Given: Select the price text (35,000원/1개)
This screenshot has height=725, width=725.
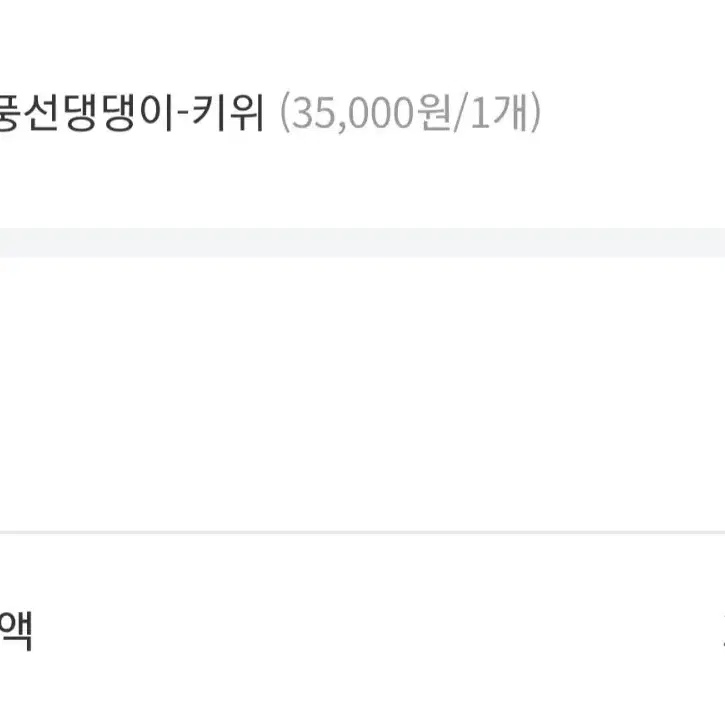Looking at the screenshot, I should [x=411, y=112].
